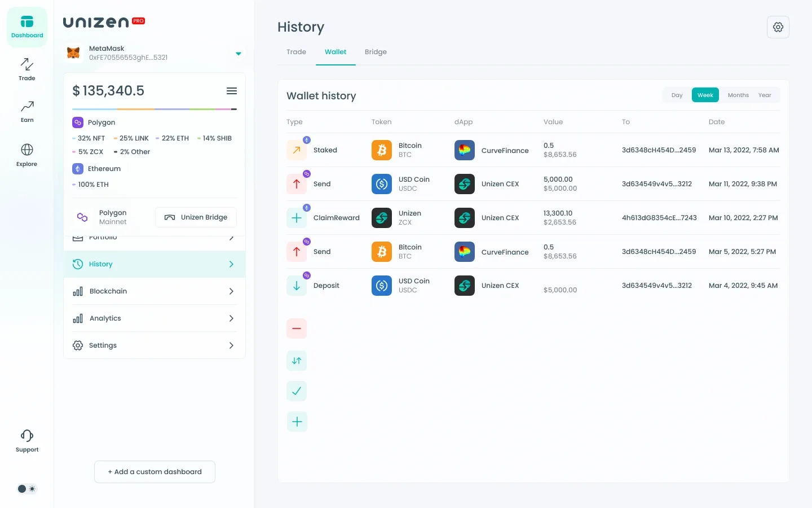Click the ClaimReward plus icon
812x508 pixels.
tap(297, 218)
